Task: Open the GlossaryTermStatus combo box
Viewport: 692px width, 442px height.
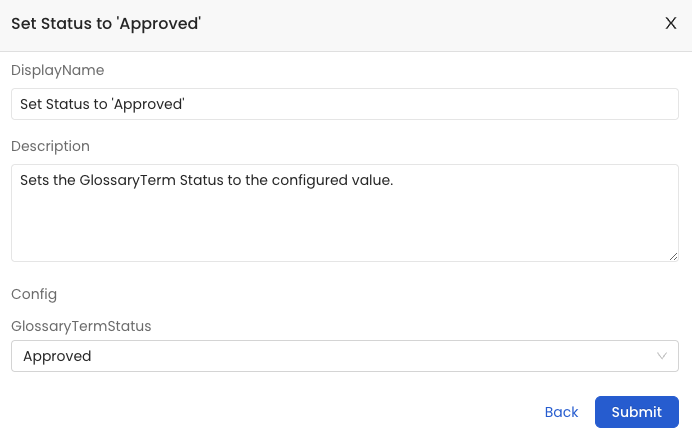Action: point(345,356)
